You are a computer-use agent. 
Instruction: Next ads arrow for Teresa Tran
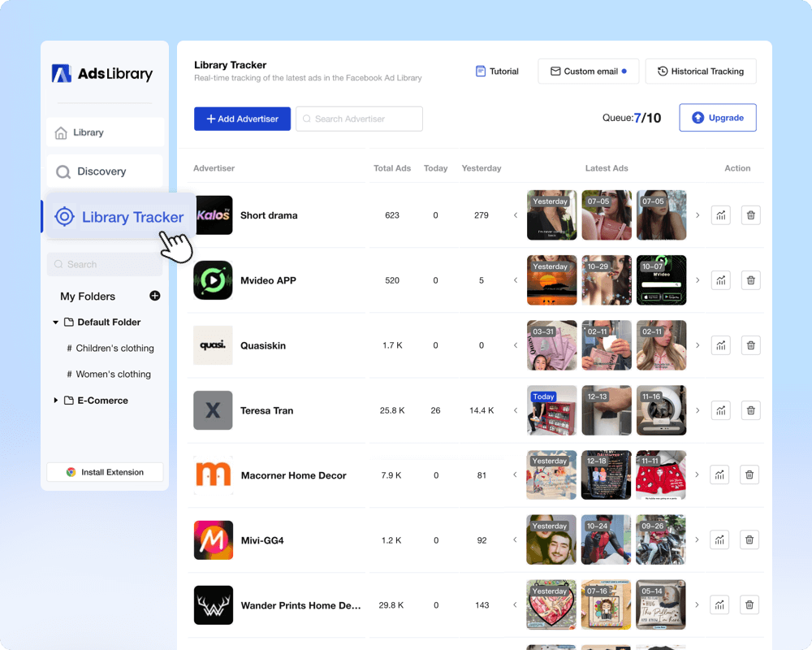(x=698, y=410)
